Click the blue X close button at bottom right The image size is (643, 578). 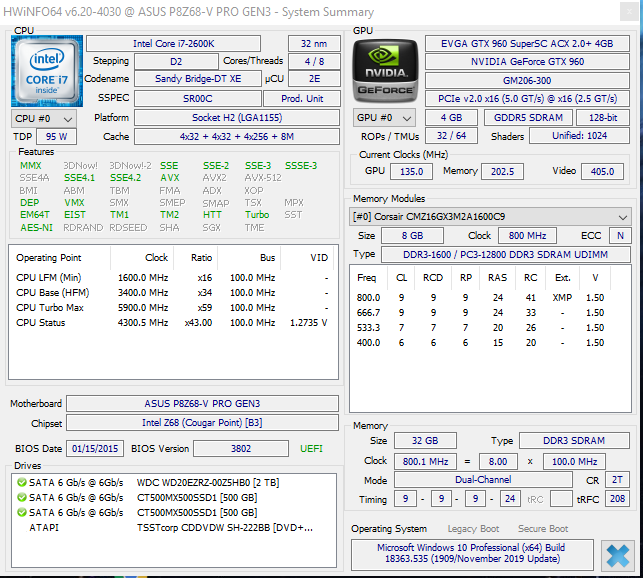618,555
